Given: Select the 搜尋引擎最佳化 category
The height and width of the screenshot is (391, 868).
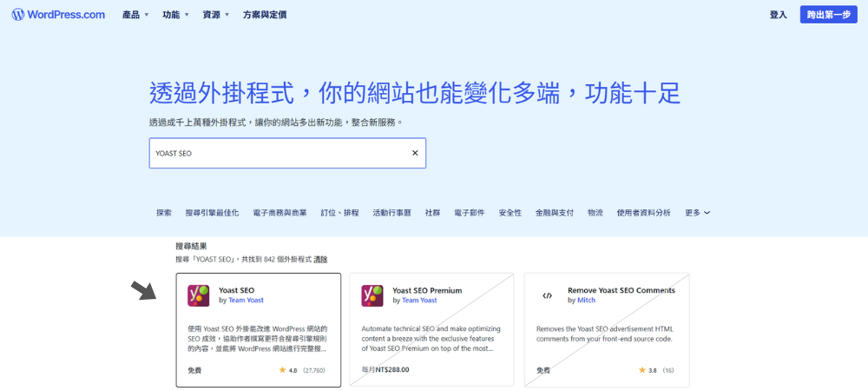Looking at the screenshot, I should [212, 213].
